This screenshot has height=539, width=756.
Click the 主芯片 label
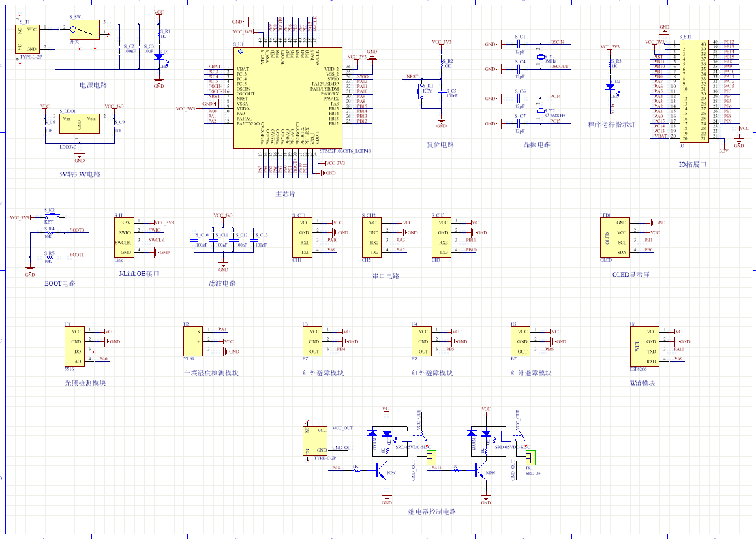pyautogui.click(x=286, y=194)
